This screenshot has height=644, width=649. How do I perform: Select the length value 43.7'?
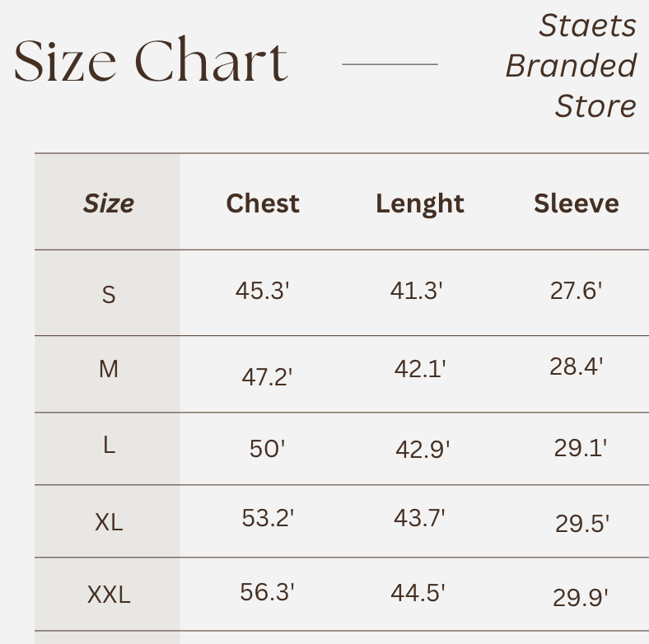420,518
